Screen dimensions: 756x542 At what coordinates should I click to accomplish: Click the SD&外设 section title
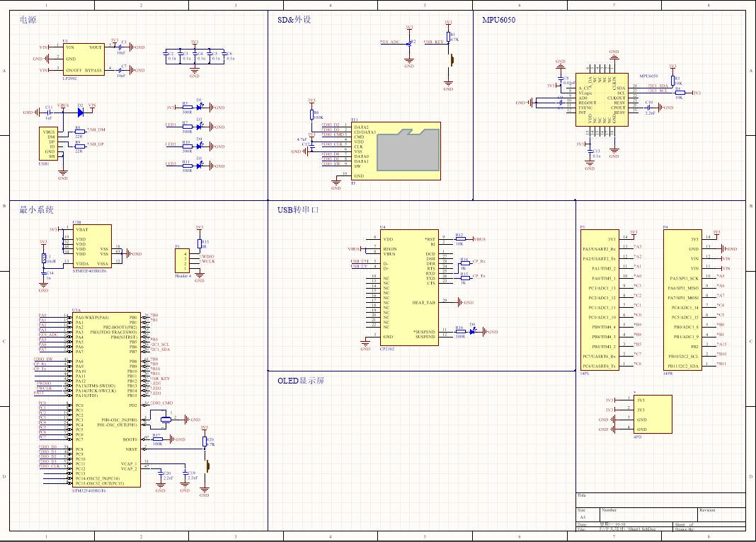(294, 20)
